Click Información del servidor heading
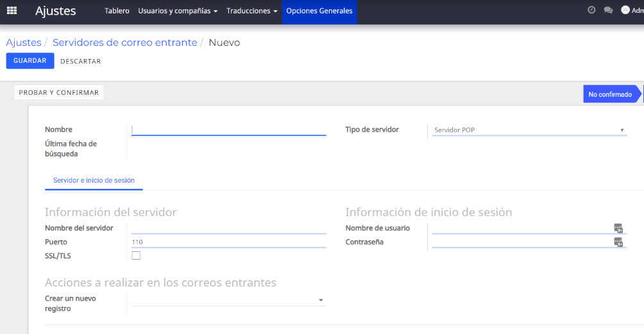Screen dimensions: 644x334 click(x=110, y=212)
